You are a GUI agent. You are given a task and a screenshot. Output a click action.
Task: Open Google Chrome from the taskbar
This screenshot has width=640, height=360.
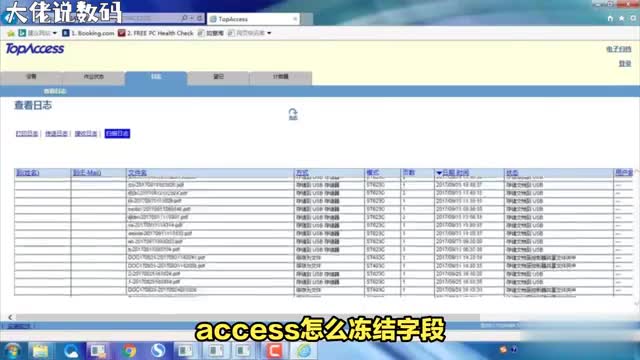click(x=129, y=351)
